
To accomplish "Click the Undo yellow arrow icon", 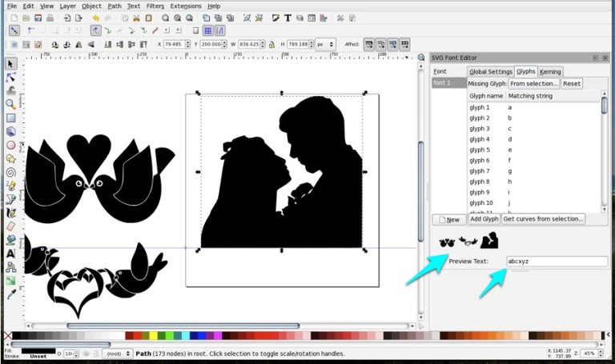I will (96, 18).
